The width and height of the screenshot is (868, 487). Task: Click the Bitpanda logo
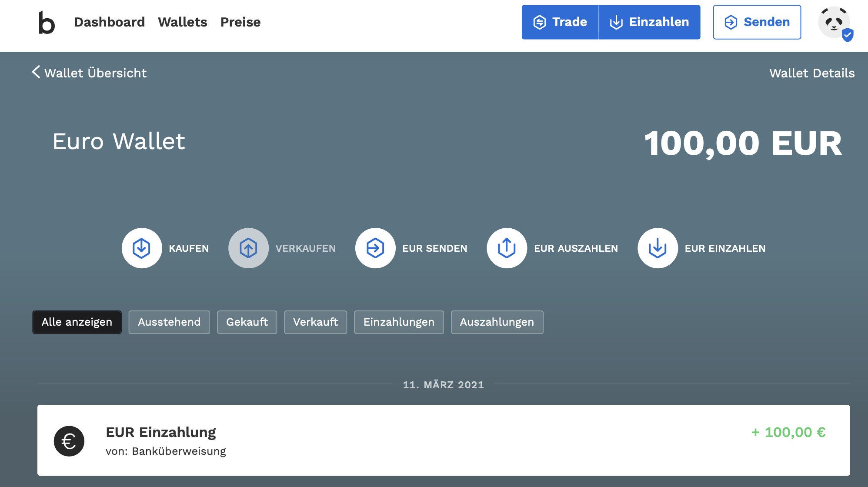pos(47,23)
